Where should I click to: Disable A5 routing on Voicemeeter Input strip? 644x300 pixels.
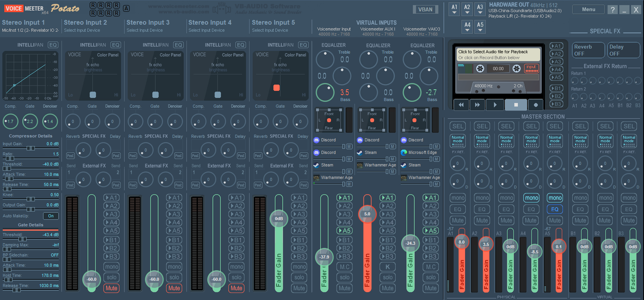coord(345,231)
